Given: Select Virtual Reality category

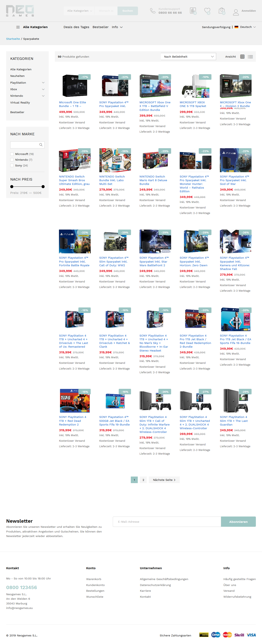Looking at the screenshot, I should (20, 102).
